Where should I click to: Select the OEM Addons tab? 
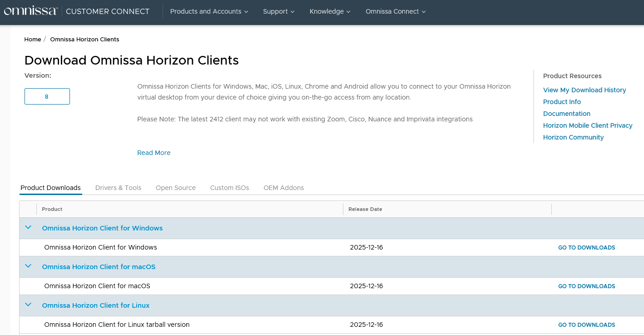[283, 188]
